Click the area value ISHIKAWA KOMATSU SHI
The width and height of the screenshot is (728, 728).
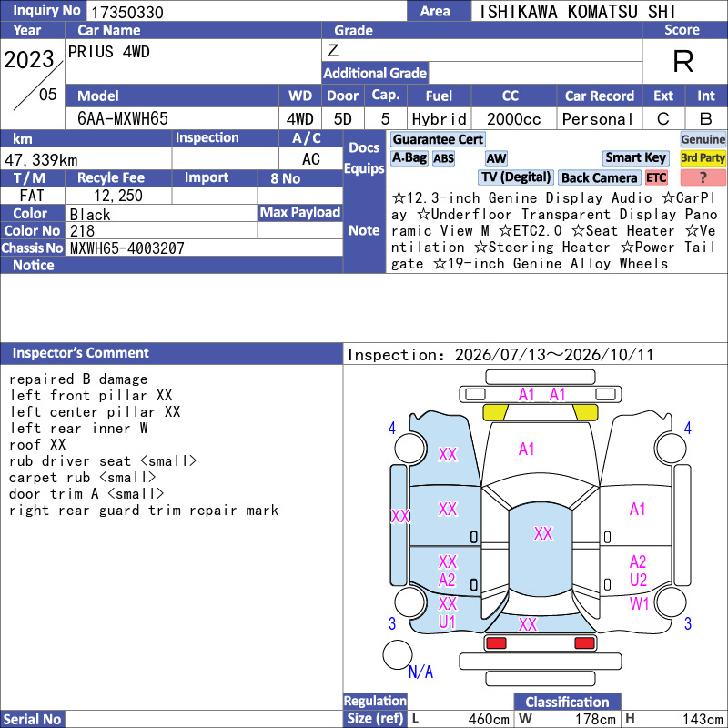coord(577,12)
